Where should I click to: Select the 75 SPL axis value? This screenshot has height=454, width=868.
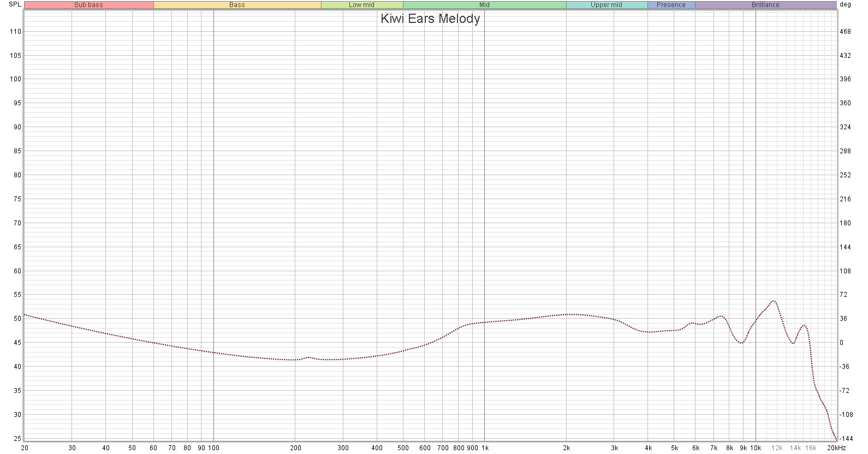click(x=17, y=199)
